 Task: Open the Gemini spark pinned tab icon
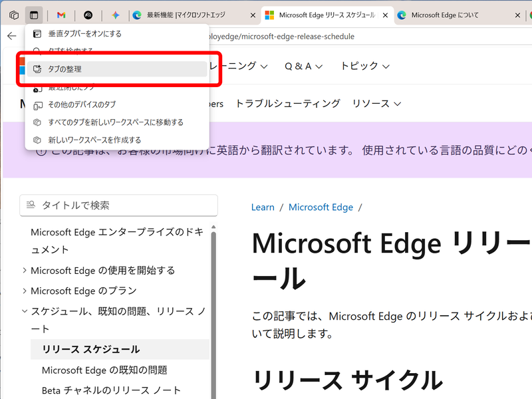(x=116, y=15)
